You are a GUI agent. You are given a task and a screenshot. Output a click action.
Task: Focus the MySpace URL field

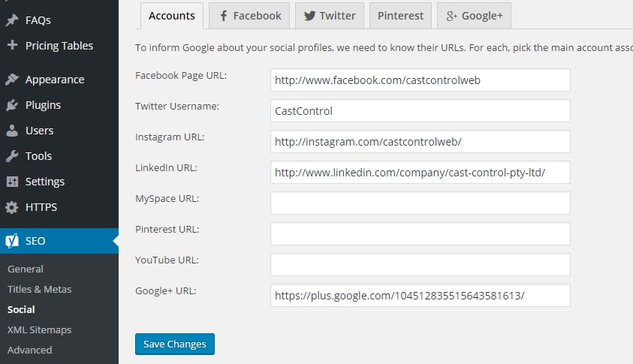[420, 203]
